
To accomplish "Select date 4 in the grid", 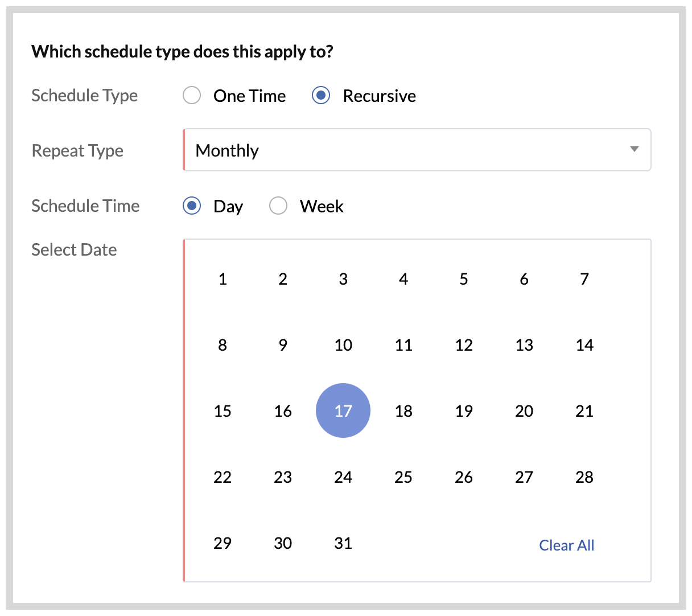I will pos(403,279).
